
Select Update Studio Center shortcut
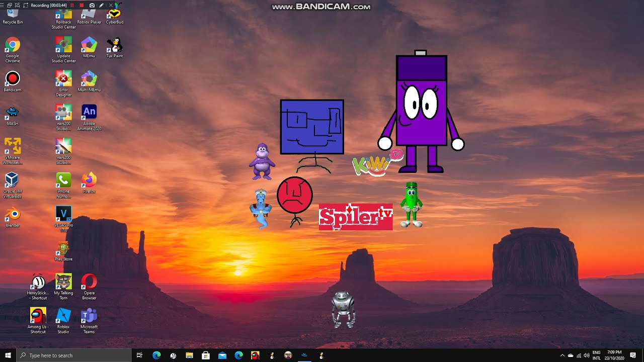tap(63, 50)
